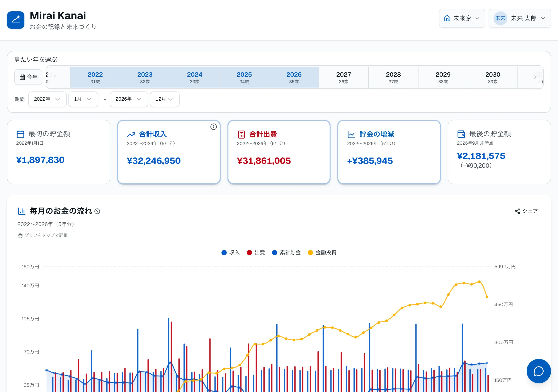
Task: Click the house icon beside 未来家
Action: click(447, 18)
